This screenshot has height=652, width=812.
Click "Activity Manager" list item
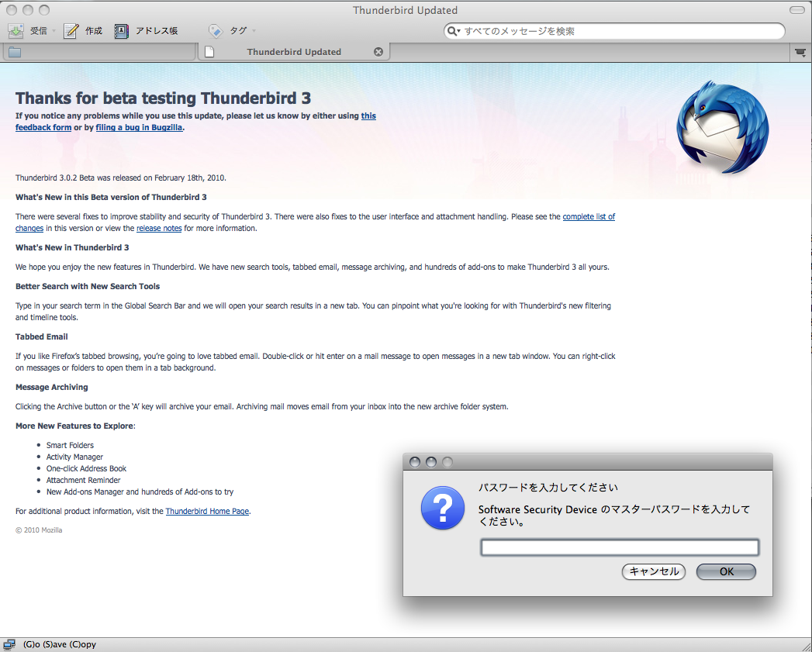(x=74, y=457)
